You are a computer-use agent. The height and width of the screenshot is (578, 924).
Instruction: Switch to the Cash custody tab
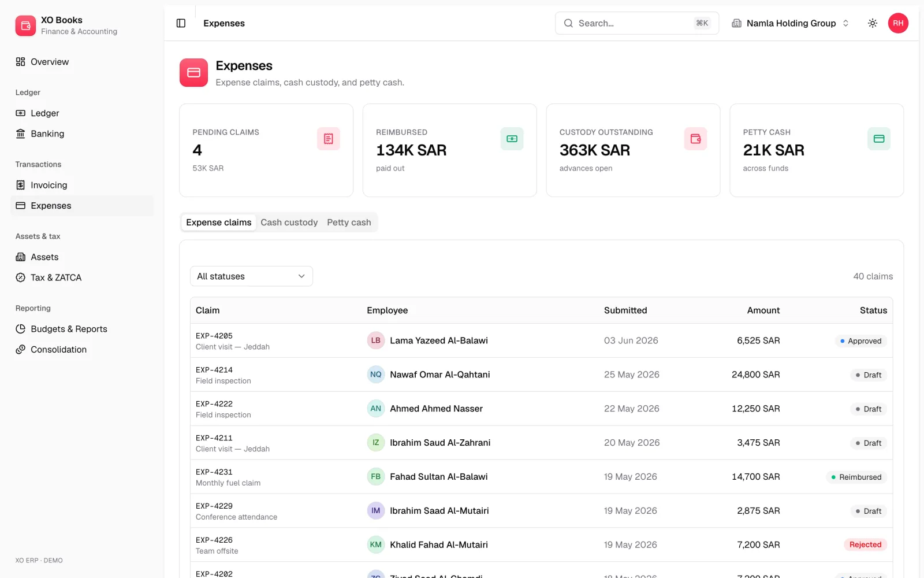click(x=289, y=223)
